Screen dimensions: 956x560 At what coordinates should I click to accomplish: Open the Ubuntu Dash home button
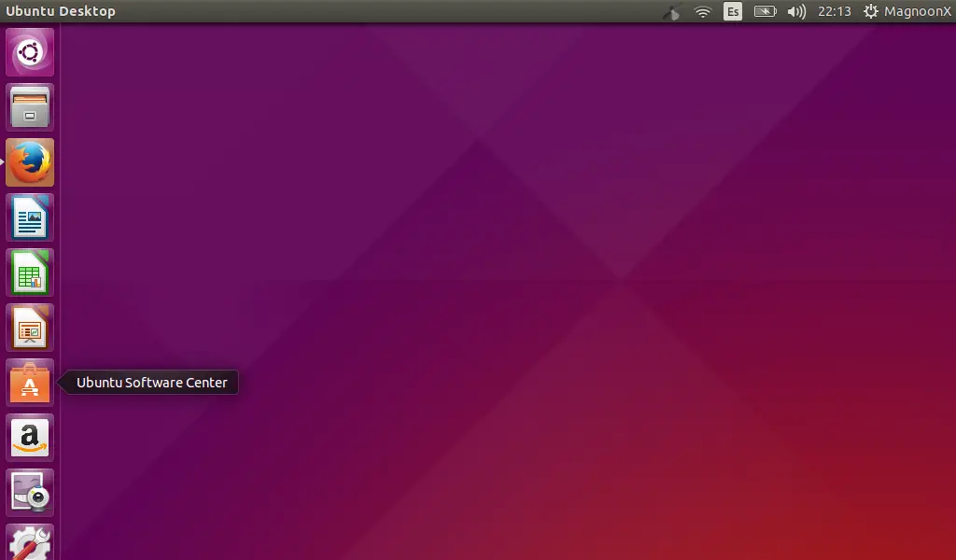pyautogui.click(x=30, y=52)
